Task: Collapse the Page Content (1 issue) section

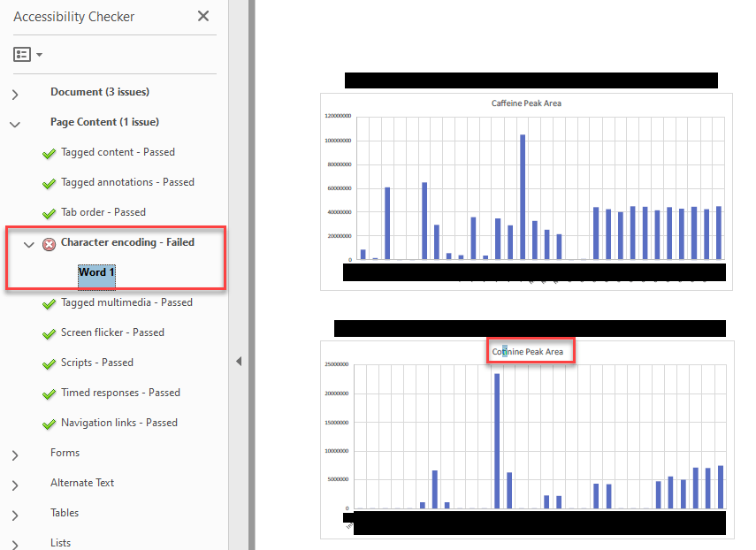Action: (x=15, y=125)
